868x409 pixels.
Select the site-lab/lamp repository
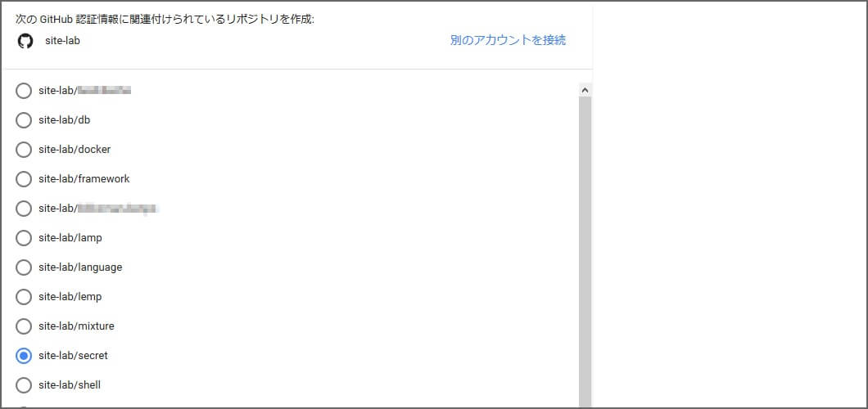pyautogui.click(x=24, y=238)
